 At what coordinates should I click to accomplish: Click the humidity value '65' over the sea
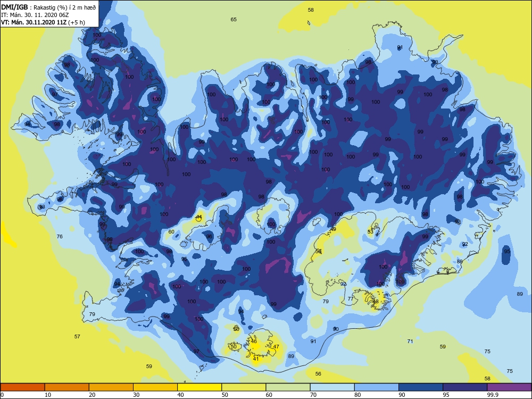point(234,19)
